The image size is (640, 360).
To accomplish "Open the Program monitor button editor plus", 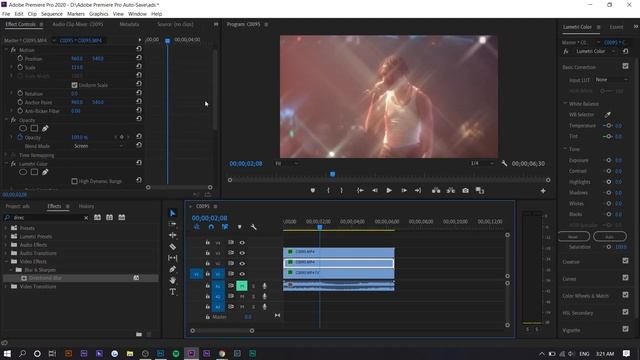I will point(543,191).
